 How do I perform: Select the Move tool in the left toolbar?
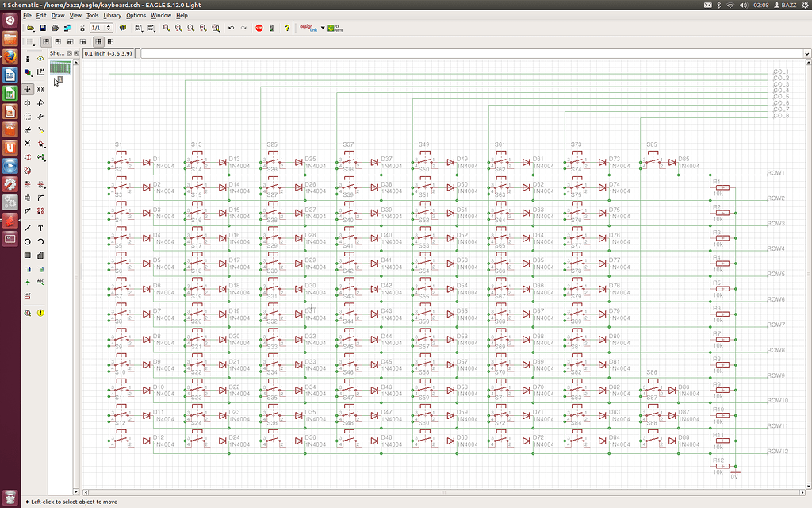click(x=28, y=89)
